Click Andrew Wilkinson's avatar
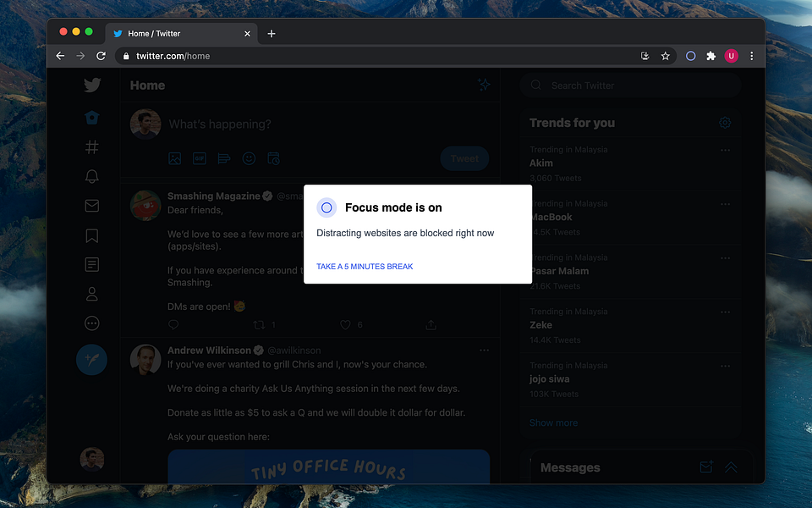Image resolution: width=812 pixels, height=508 pixels. click(145, 359)
